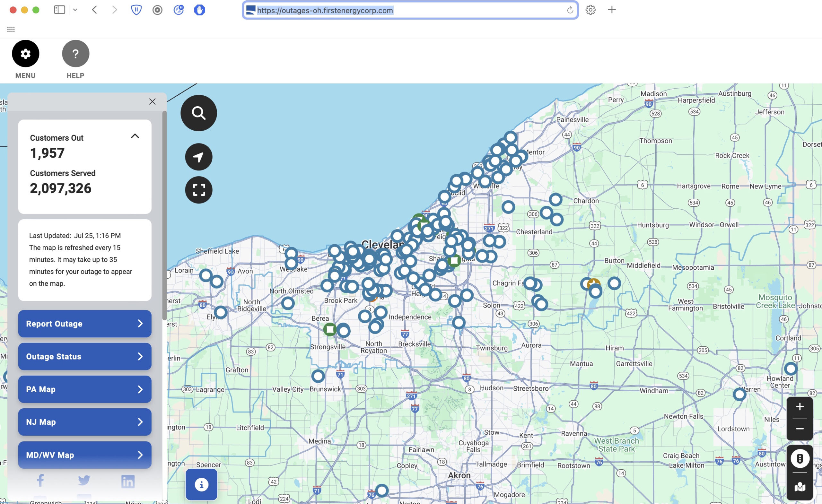The width and height of the screenshot is (822, 504).
Task: Zoom in with the plus button
Action: [799, 407]
